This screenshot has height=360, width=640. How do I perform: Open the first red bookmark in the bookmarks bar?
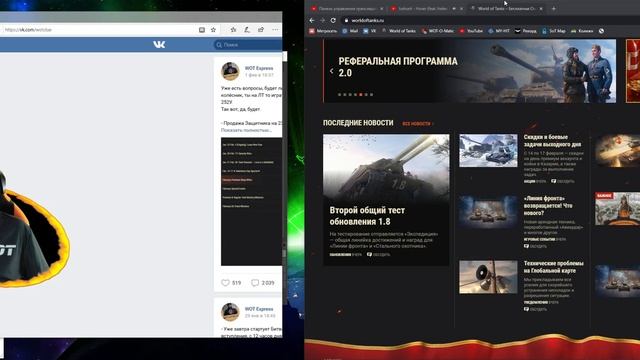click(x=323, y=31)
